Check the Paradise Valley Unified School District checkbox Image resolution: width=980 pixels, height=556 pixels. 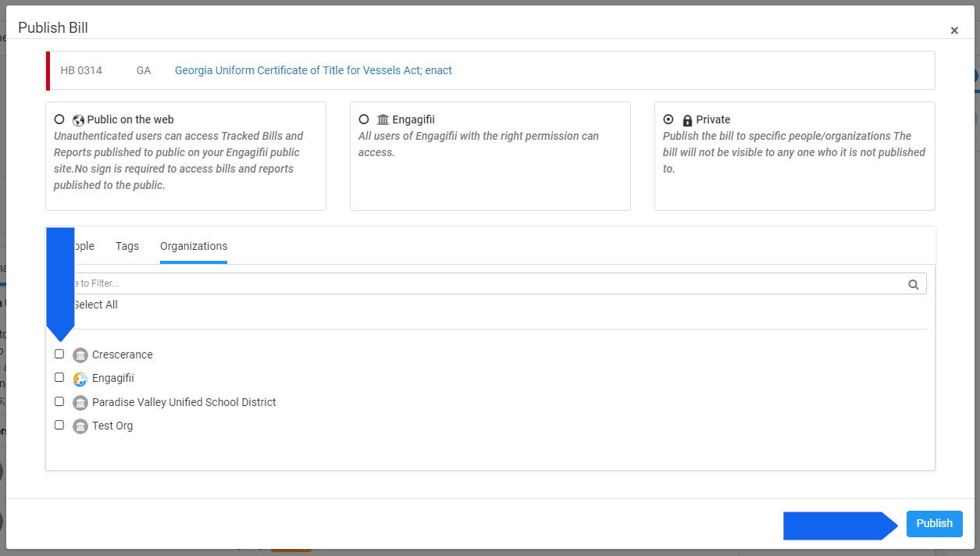pyautogui.click(x=59, y=401)
